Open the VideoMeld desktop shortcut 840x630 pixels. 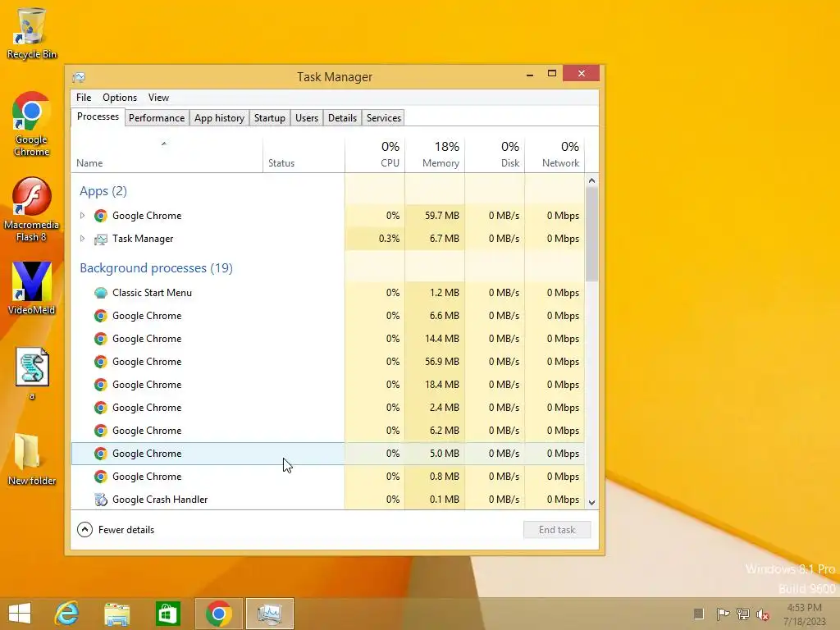(31, 288)
